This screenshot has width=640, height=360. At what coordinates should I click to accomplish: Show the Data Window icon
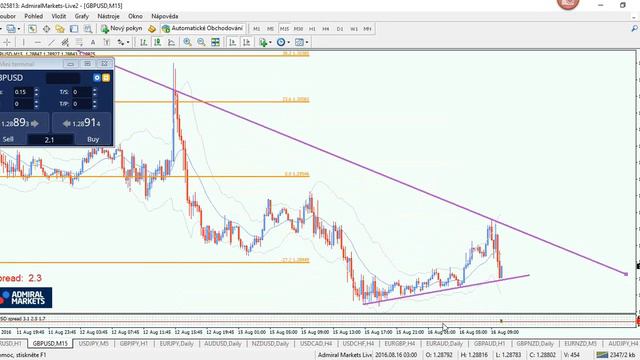[46, 29]
